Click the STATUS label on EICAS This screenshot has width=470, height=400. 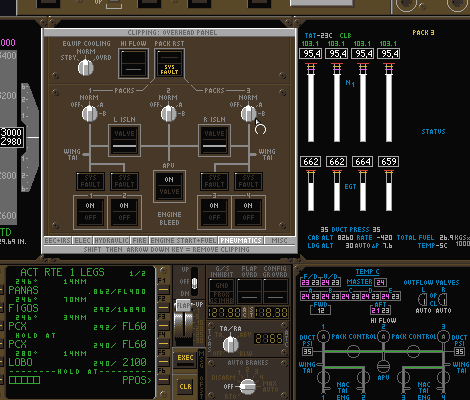433,132
